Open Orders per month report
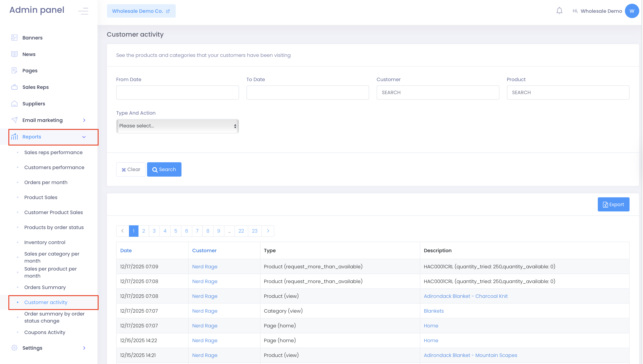Viewport: 643px width, 364px height. 46,182
